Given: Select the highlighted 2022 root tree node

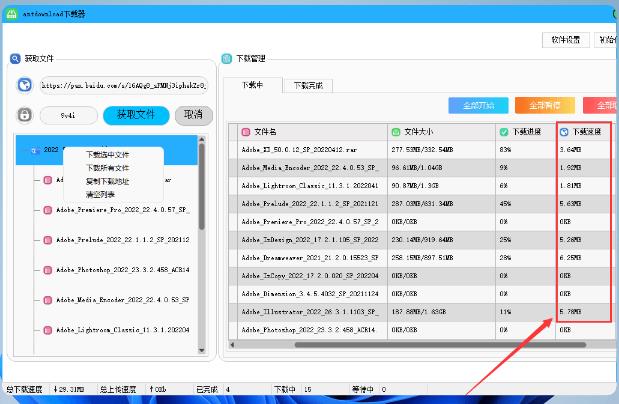Looking at the screenshot, I should (107, 150).
